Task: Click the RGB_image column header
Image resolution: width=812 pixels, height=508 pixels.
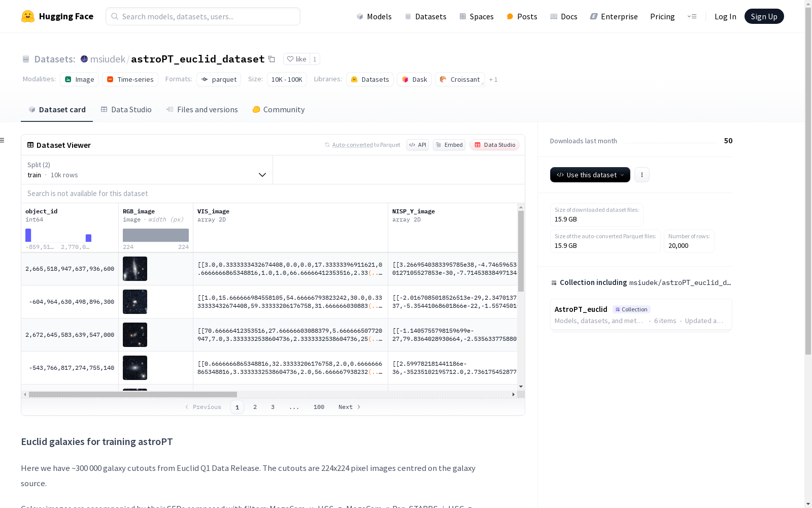Action: (x=139, y=211)
